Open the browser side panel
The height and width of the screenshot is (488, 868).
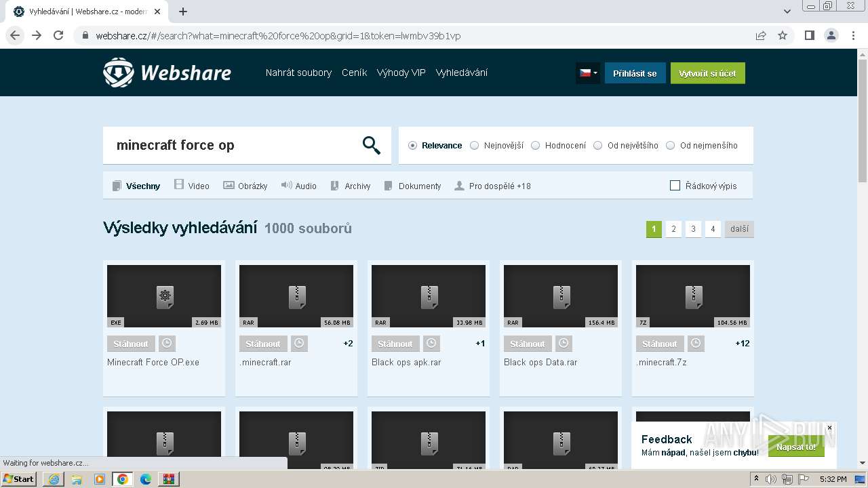click(x=809, y=36)
